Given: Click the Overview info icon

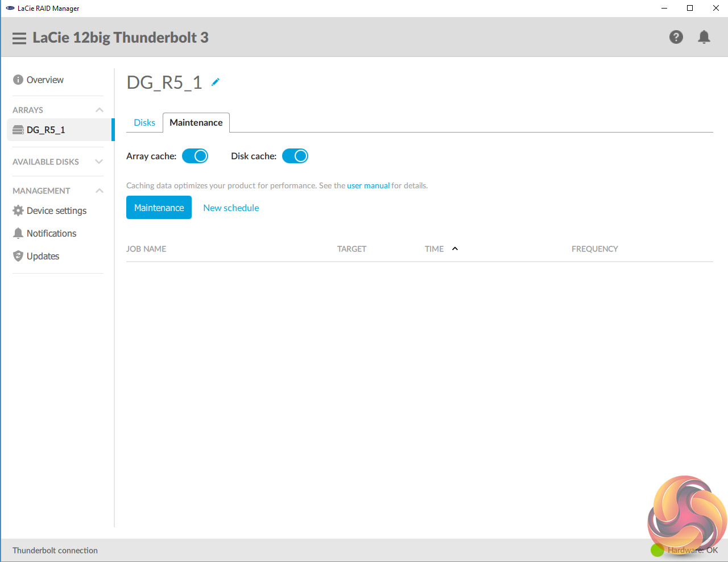Looking at the screenshot, I should click(18, 80).
